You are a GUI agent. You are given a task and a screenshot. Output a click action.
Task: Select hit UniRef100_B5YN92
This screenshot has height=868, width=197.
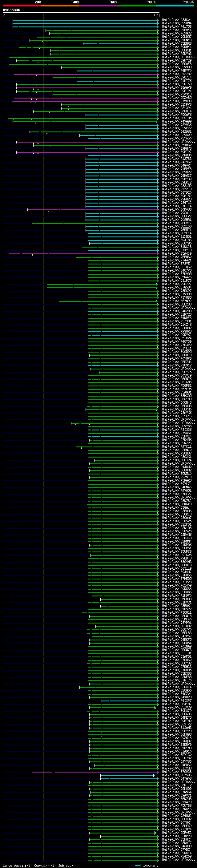[x=177, y=301]
